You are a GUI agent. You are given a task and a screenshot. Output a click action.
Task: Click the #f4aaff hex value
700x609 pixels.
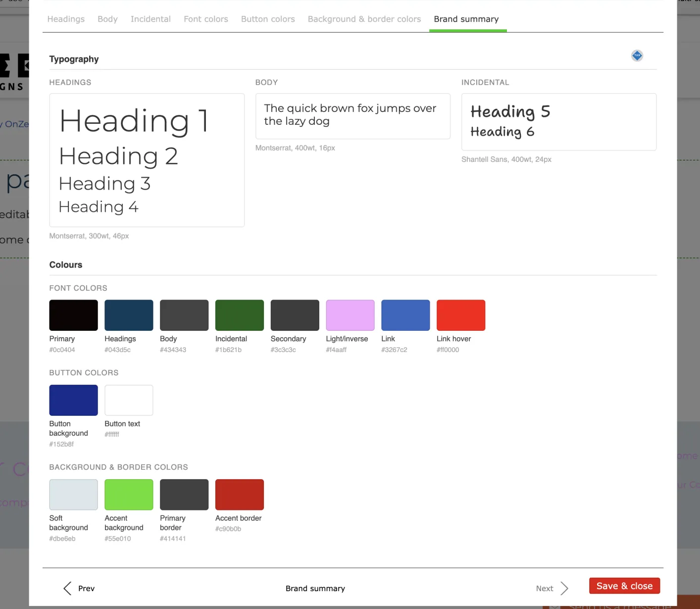(336, 350)
